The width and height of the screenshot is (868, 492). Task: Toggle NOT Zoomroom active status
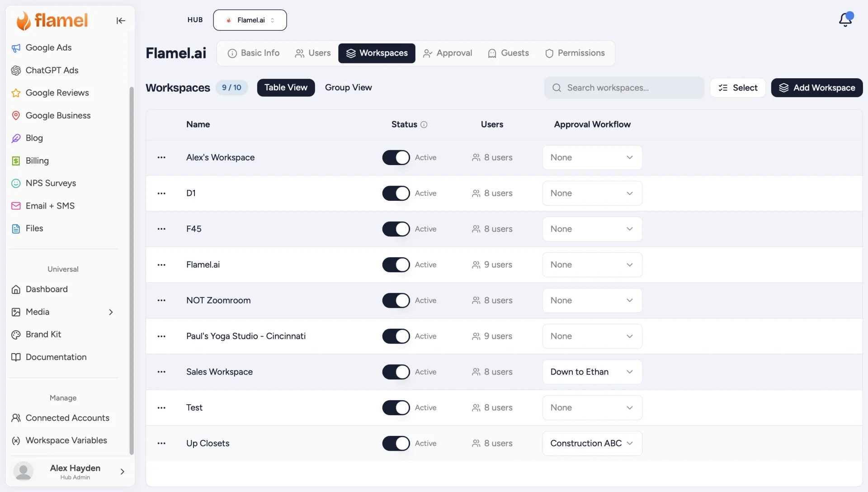pyautogui.click(x=396, y=300)
